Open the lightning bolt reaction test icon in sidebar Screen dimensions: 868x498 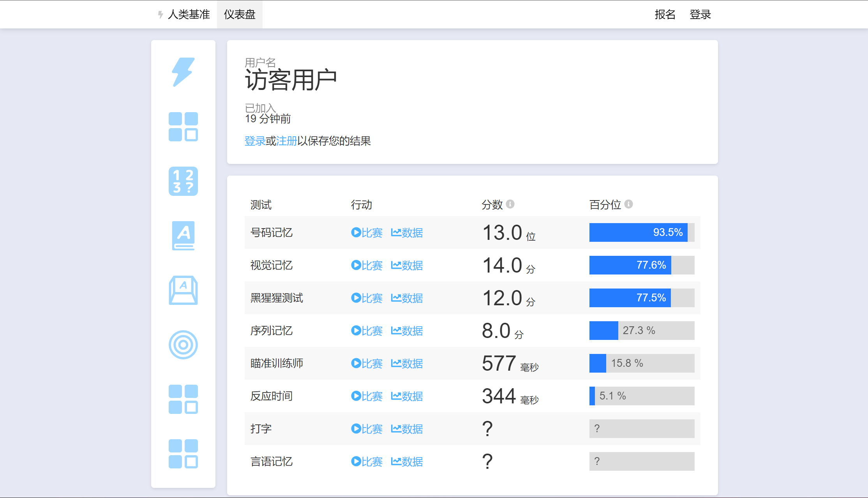pos(183,72)
